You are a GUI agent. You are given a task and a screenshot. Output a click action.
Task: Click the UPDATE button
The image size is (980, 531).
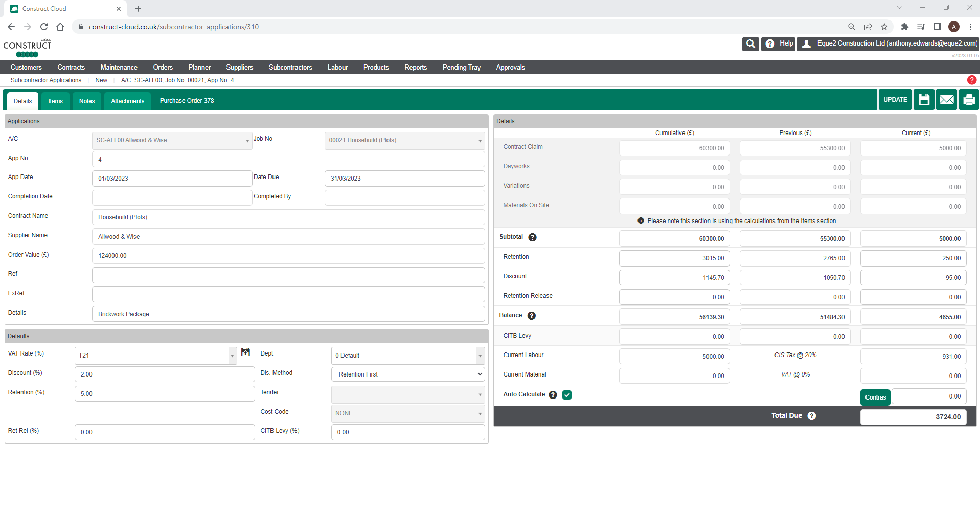click(x=895, y=100)
